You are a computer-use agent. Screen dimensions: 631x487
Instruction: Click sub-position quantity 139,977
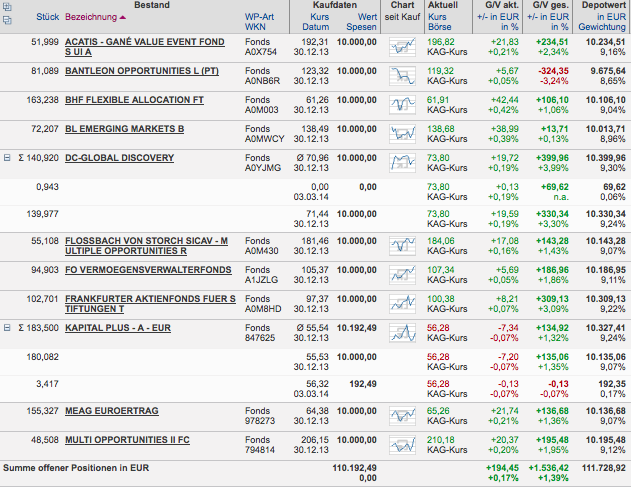(43, 214)
